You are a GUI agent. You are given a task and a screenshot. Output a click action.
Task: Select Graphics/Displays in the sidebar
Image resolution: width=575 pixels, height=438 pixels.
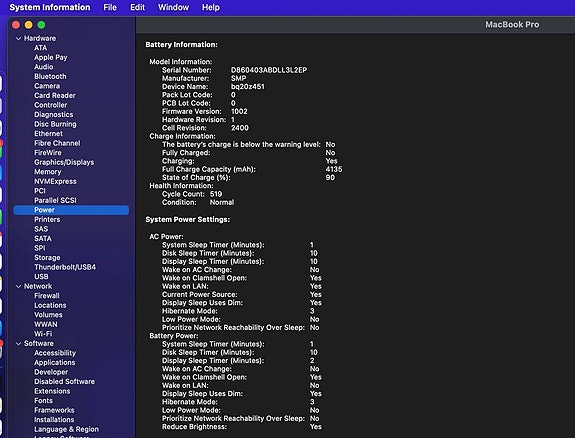(64, 162)
